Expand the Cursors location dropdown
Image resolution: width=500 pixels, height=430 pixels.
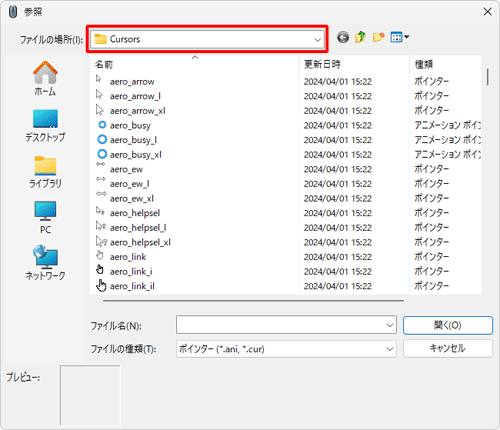317,40
